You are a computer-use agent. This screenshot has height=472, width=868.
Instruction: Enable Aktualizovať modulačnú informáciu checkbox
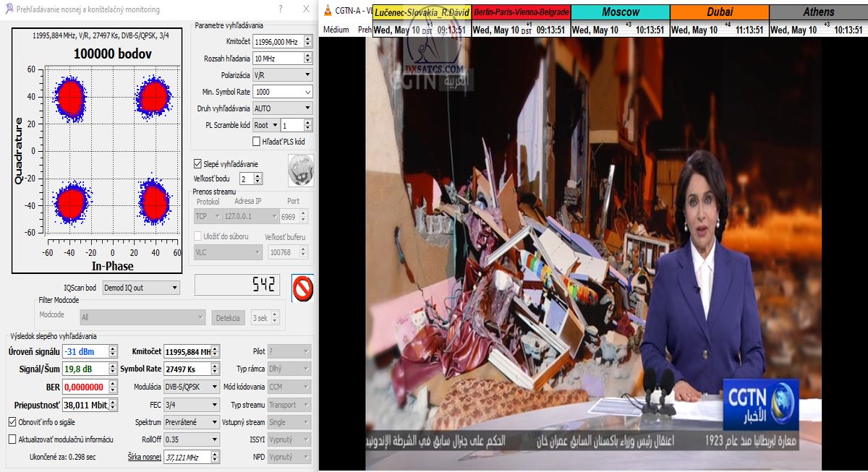(12, 439)
